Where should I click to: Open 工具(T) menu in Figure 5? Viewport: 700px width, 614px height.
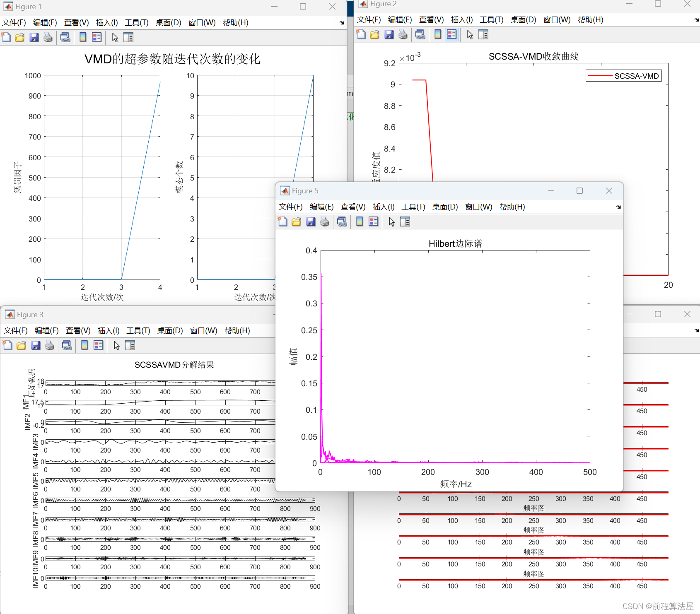pyautogui.click(x=413, y=207)
